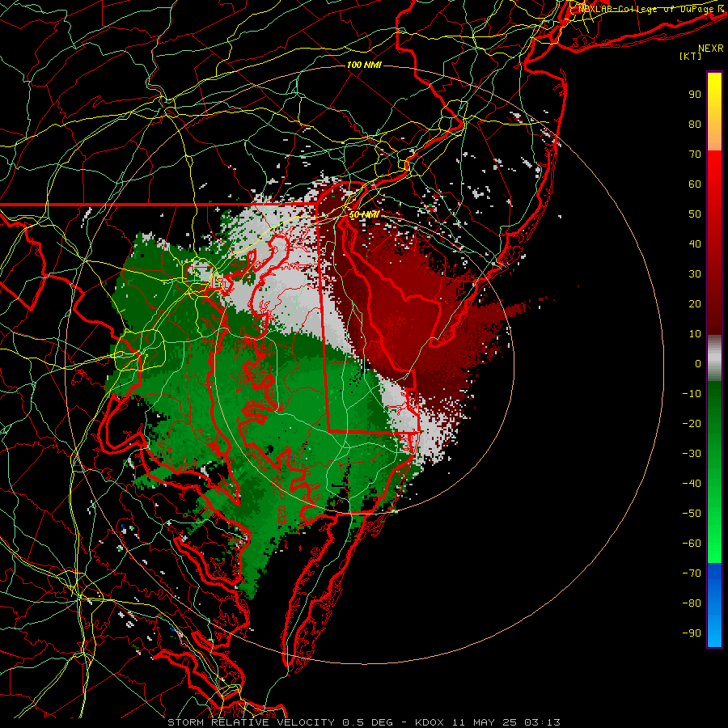Click the 90 value on the velocity scale

pos(695,95)
